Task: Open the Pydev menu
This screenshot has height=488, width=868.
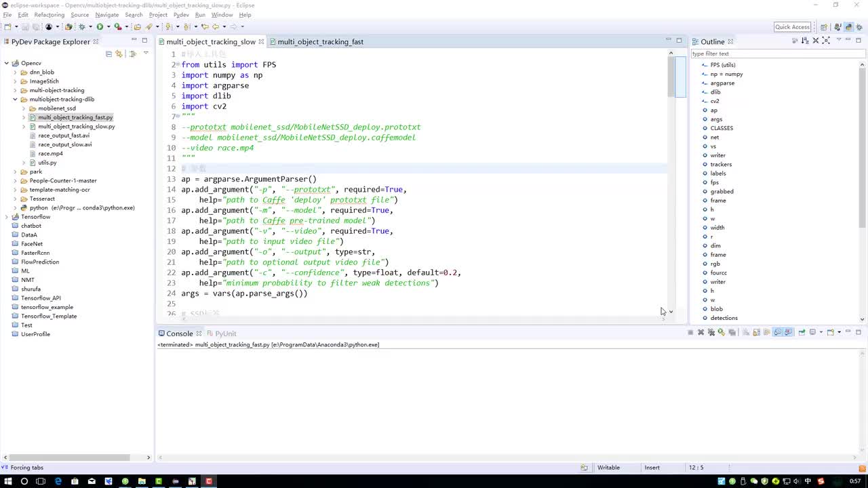Action: [181, 15]
